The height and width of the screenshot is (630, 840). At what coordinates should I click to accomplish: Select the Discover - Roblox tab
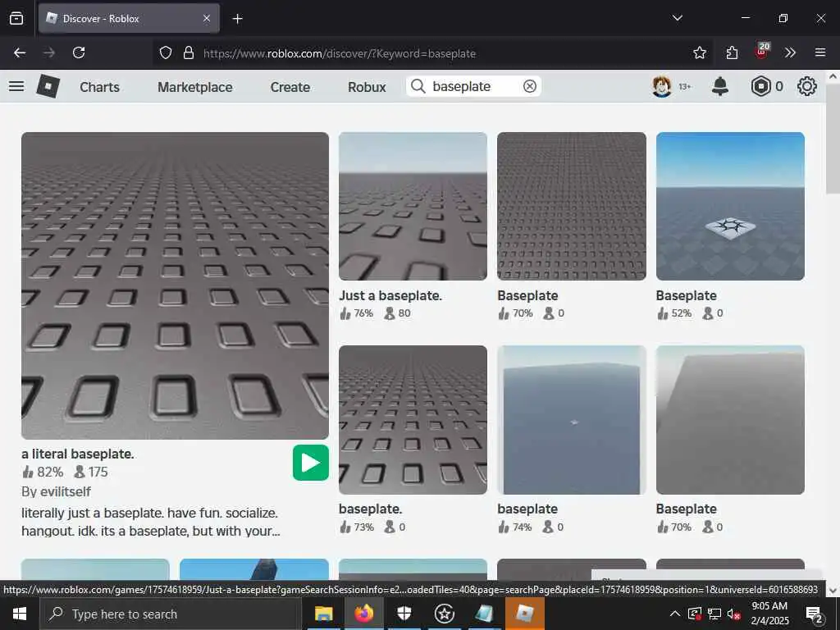[x=129, y=18]
